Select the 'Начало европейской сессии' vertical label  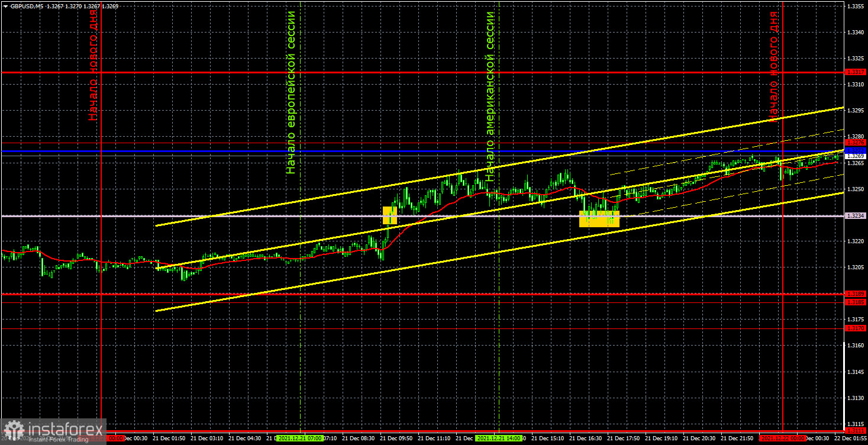[x=291, y=92]
